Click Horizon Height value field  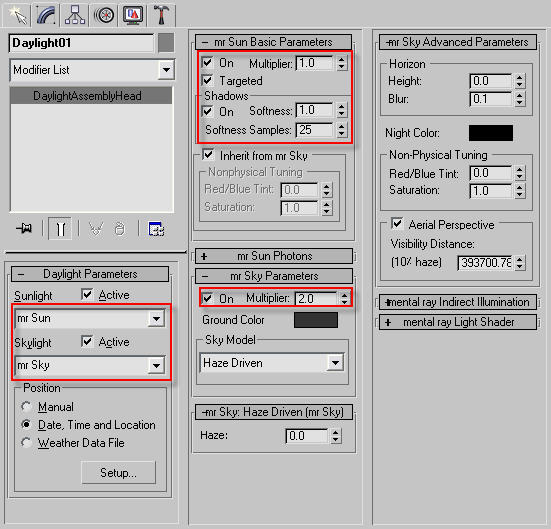point(491,81)
